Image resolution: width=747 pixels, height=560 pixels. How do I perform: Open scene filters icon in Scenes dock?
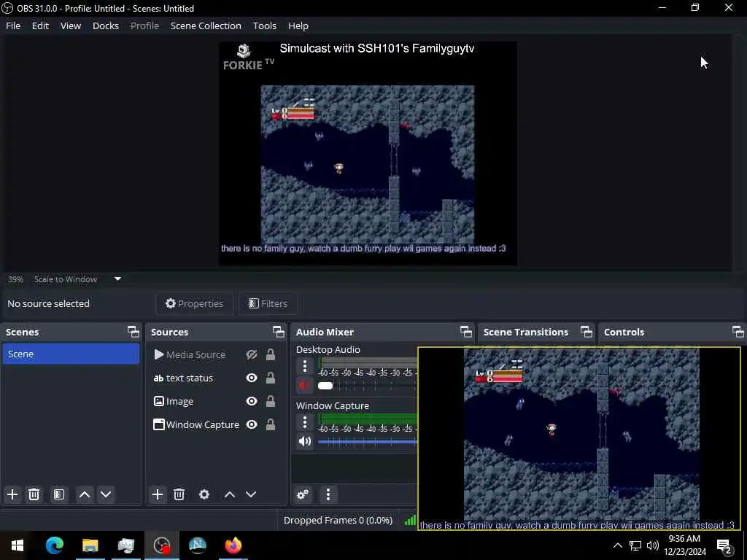pos(59,494)
